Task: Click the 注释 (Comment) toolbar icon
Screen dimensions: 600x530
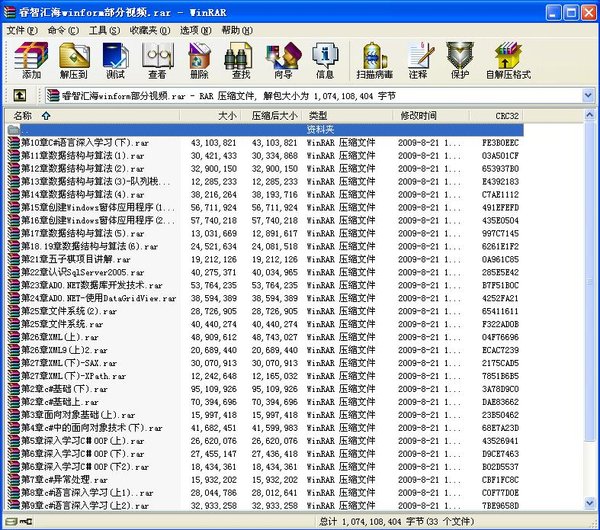Action: (419, 60)
